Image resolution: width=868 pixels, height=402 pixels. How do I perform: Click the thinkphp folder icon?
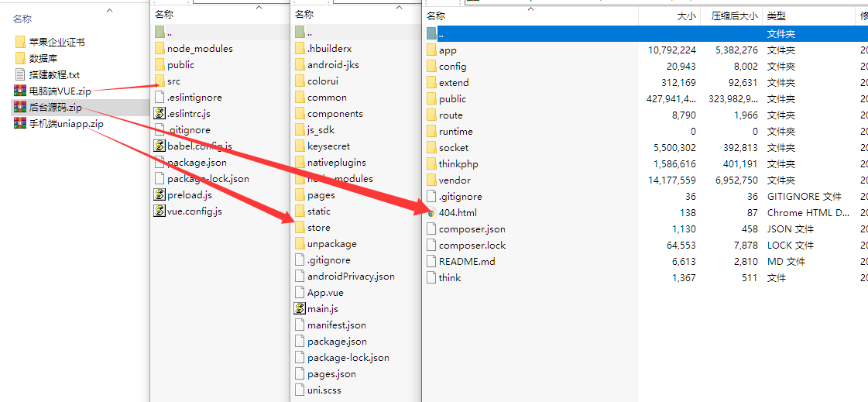pos(431,164)
